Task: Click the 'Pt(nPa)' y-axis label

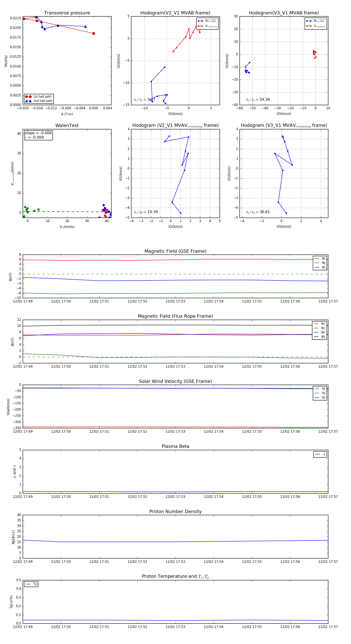Action: 6,61
